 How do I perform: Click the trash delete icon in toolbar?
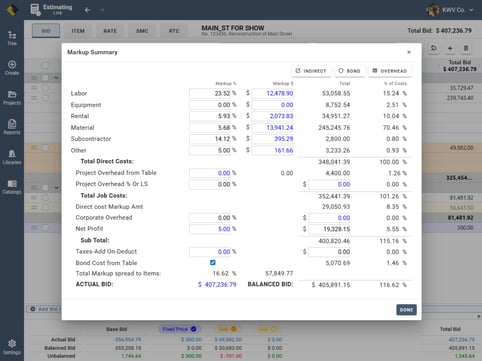(466, 48)
